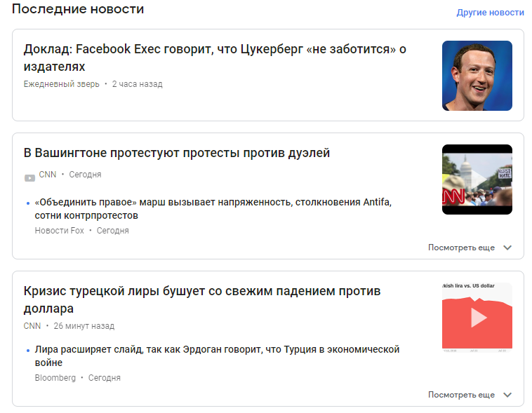This screenshot has width=532, height=413.
Task: Open the 'Другие новости' link
Action: (490, 13)
